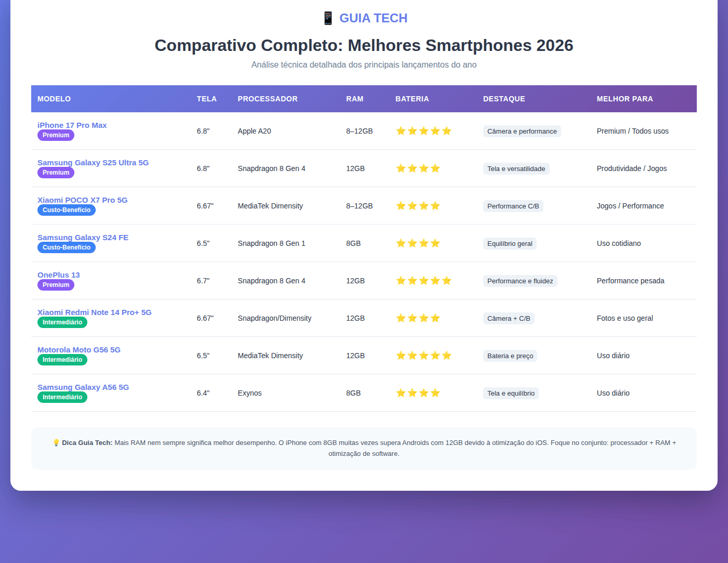728x563 pixels.
Task: Click Intermediário badge under Redmi Note 14 Pro+
Action: pos(62,322)
